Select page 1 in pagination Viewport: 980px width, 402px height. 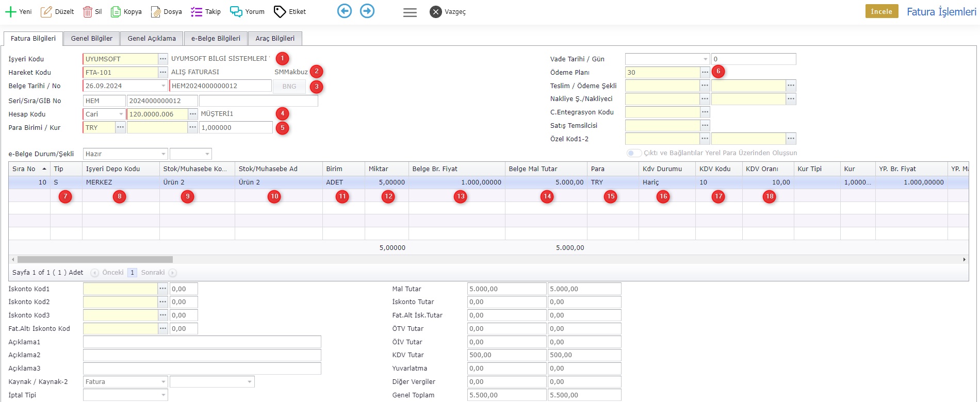[x=132, y=273]
